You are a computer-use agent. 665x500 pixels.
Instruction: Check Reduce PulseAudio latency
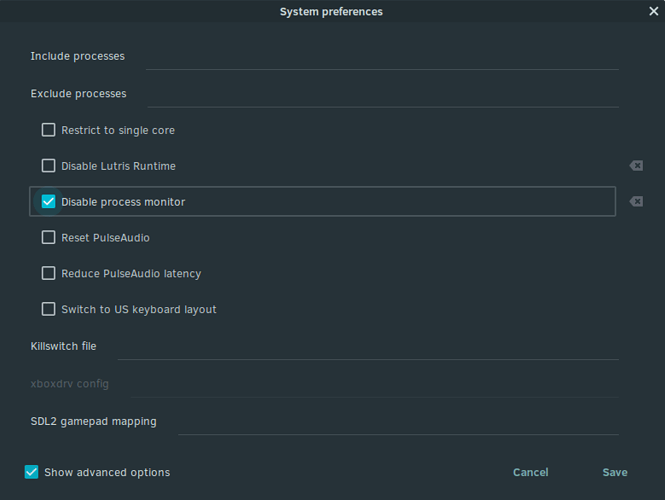pyautogui.click(x=48, y=273)
